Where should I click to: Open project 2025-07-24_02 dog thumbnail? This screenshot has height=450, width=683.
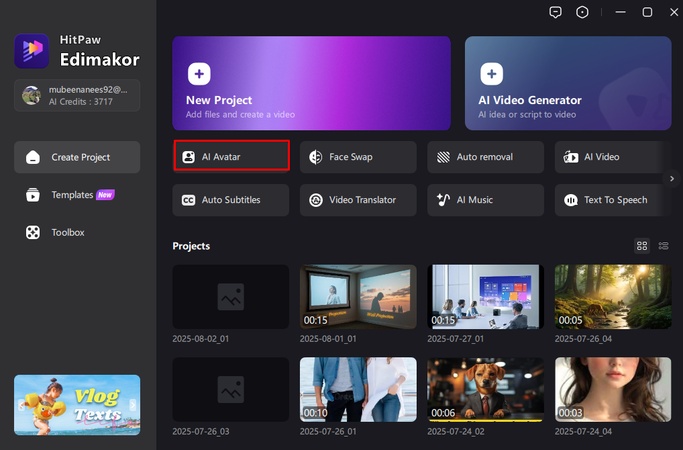pyautogui.click(x=486, y=389)
